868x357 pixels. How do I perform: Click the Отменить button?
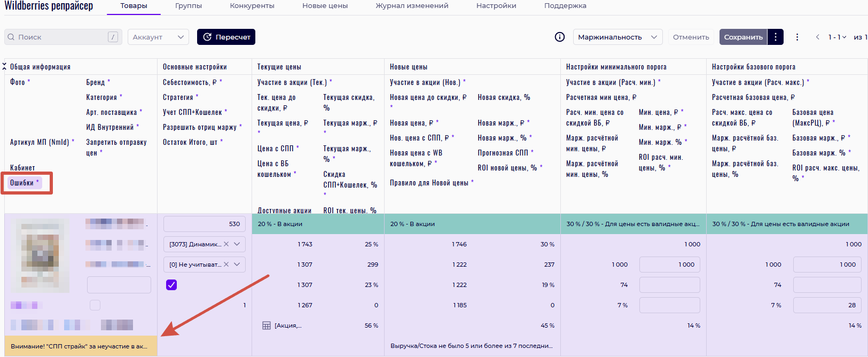point(691,37)
